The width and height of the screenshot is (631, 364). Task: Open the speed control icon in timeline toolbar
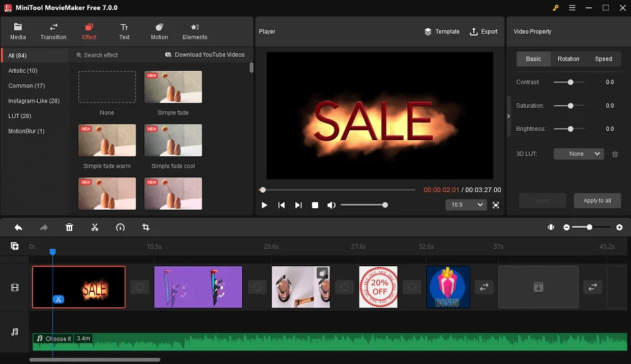(x=120, y=228)
